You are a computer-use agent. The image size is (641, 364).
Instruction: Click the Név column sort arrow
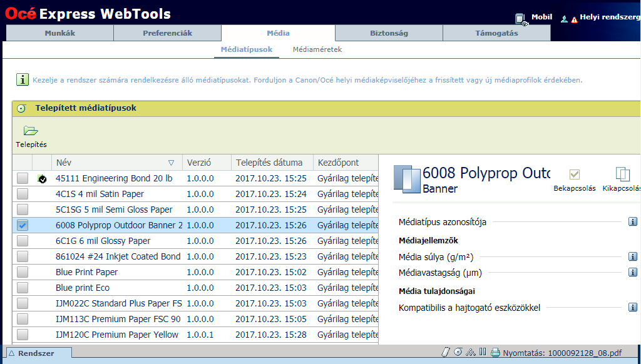[x=172, y=163]
